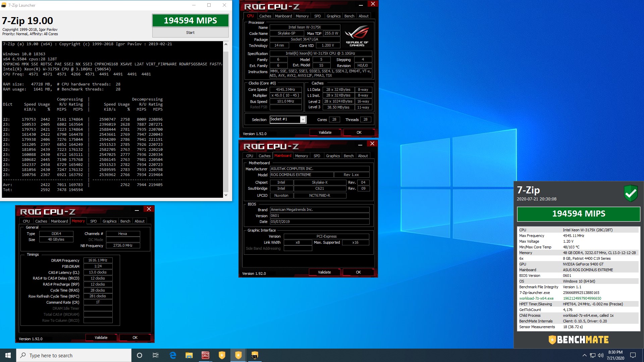This screenshot has width=644, height=362.
Task: Click the DRAM Frequency 1616.1 MHz field
Action: point(98,260)
